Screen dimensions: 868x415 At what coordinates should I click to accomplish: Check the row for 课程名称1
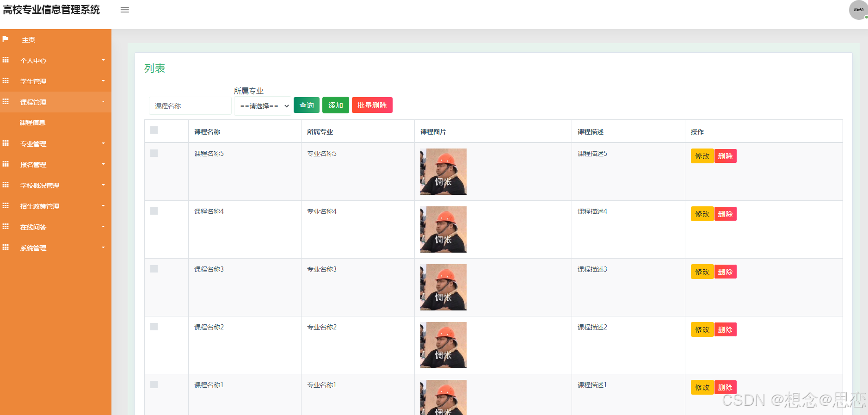(154, 384)
